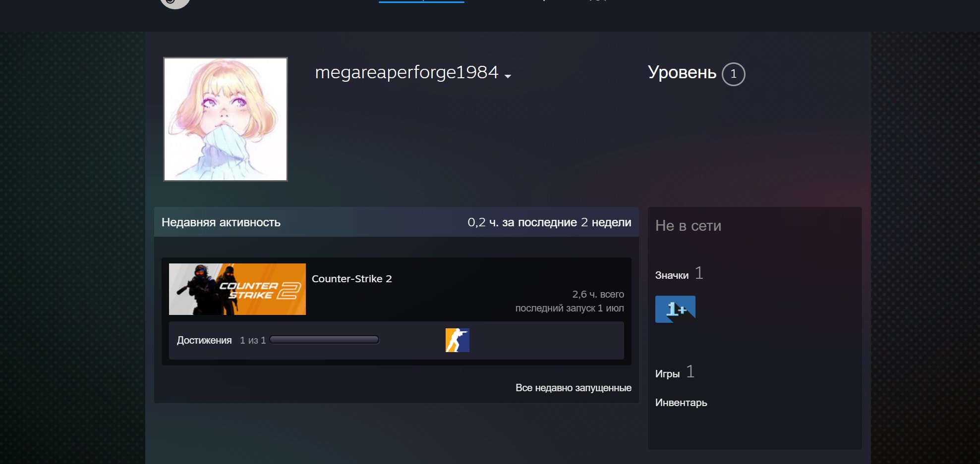This screenshot has width=980, height=464.
Task: Click the Недавняя активность header
Action: point(221,222)
